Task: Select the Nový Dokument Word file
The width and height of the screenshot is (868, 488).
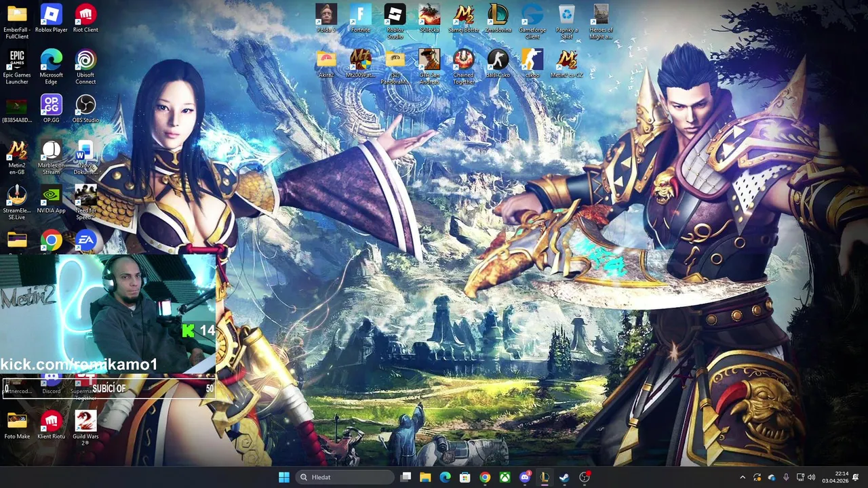Action: click(x=85, y=157)
